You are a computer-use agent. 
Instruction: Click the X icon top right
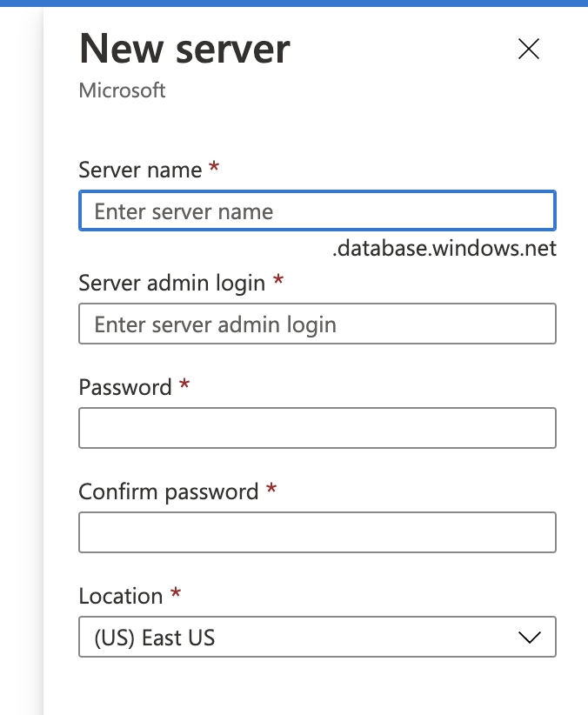point(529,50)
